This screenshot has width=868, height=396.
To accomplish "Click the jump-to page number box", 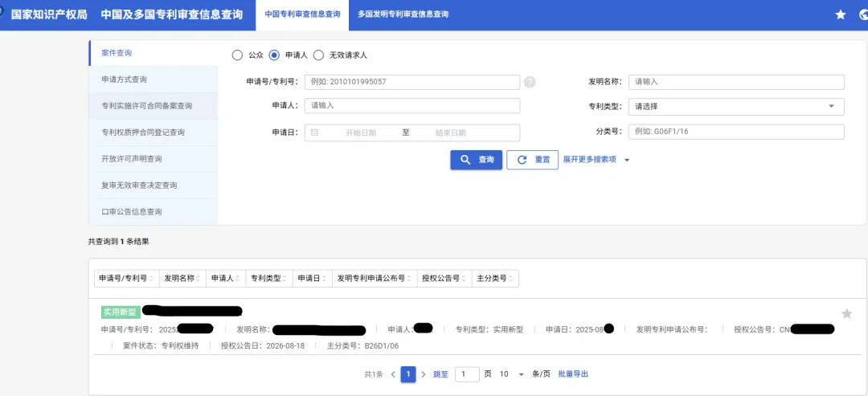I will [467, 374].
